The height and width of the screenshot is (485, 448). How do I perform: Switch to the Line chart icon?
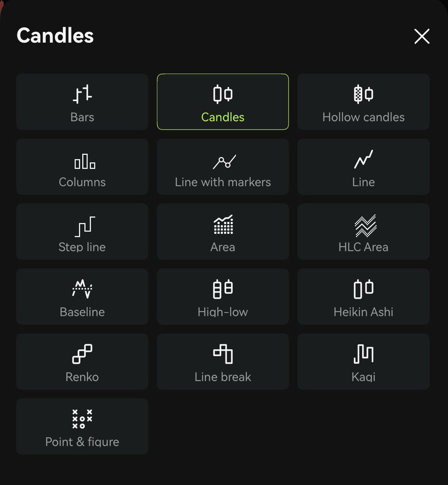(363, 159)
